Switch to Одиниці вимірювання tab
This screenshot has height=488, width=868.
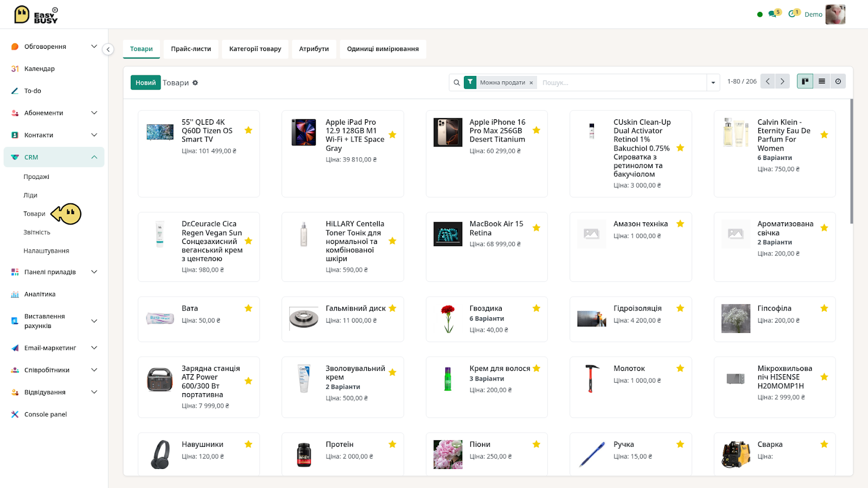point(383,49)
